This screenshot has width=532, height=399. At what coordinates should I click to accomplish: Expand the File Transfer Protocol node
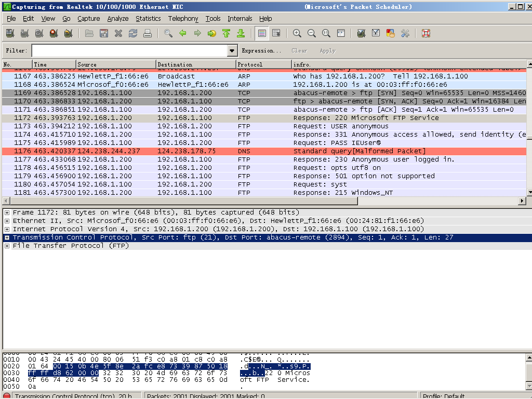tap(7, 246)
